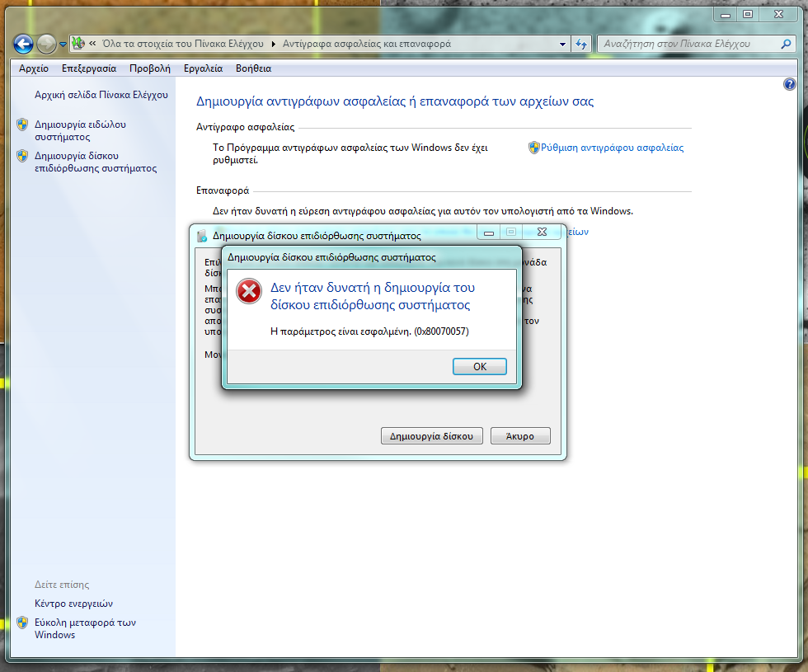Click the shield icon beside 'Εύκολη μεταφορά των Windows'
Viewport: 808px width, 672px height.
22,623
